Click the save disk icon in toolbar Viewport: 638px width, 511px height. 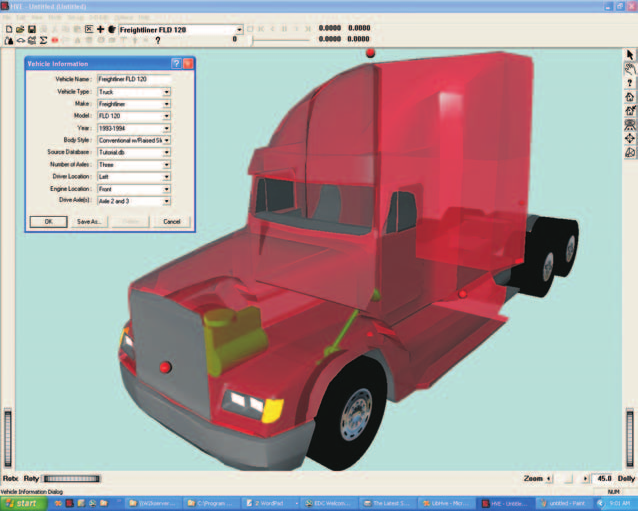(x=32, y=29)
